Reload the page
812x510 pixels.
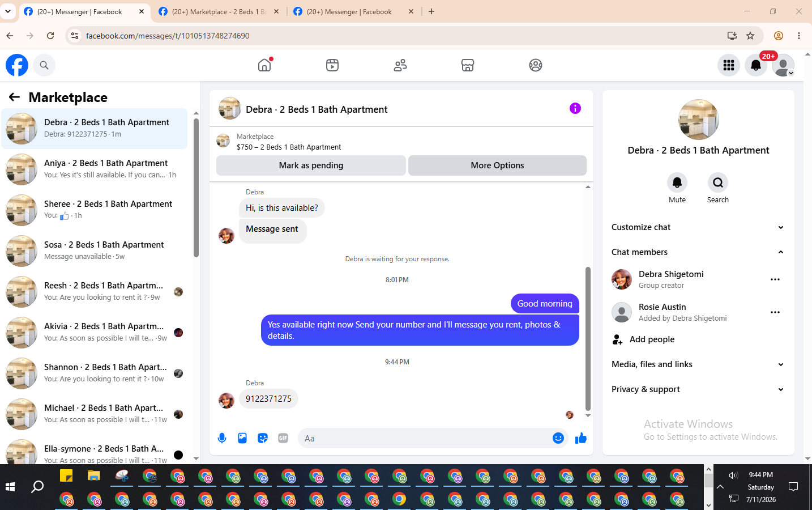click(x=50, y=36)
